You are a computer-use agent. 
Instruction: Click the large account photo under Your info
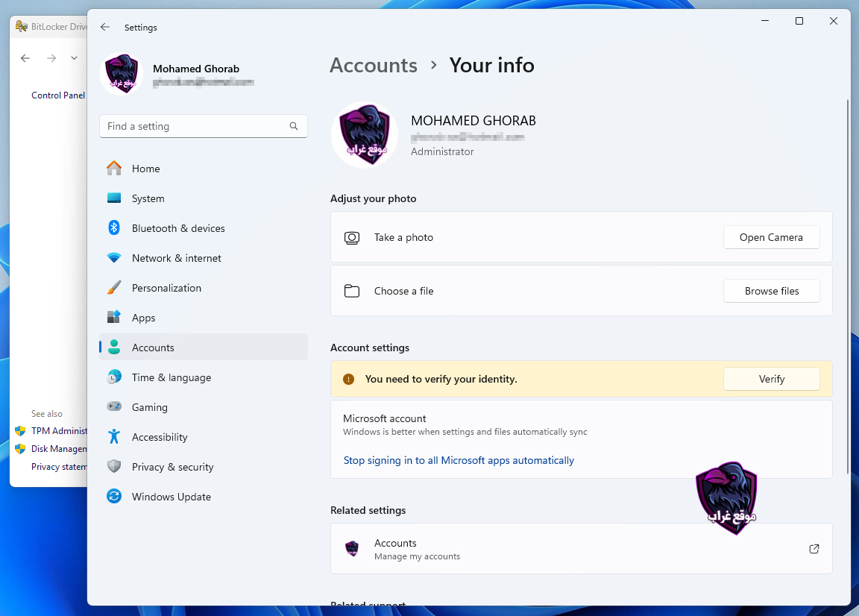click(365, 135)
